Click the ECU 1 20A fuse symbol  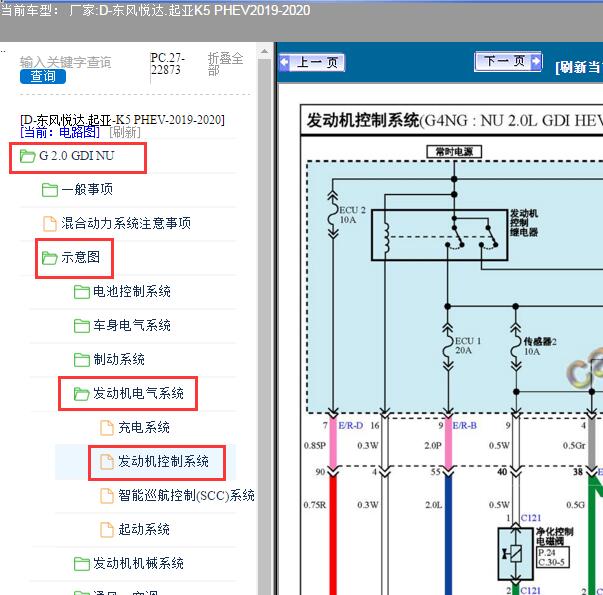point(448,346)
